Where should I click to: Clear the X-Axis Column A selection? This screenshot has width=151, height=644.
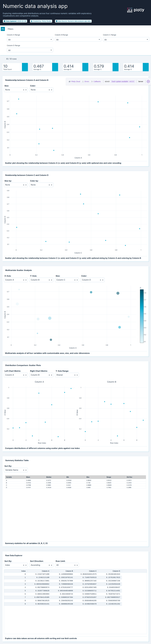[24, 280]
